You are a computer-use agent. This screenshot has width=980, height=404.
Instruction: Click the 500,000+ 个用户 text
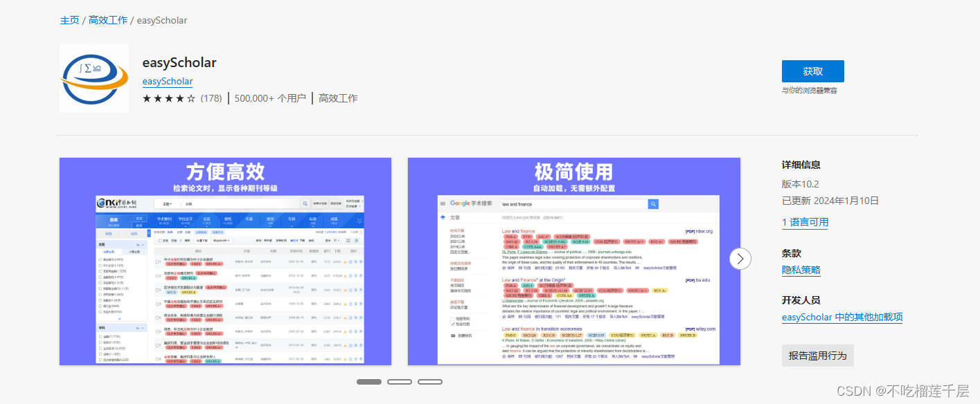coord(270,98)
